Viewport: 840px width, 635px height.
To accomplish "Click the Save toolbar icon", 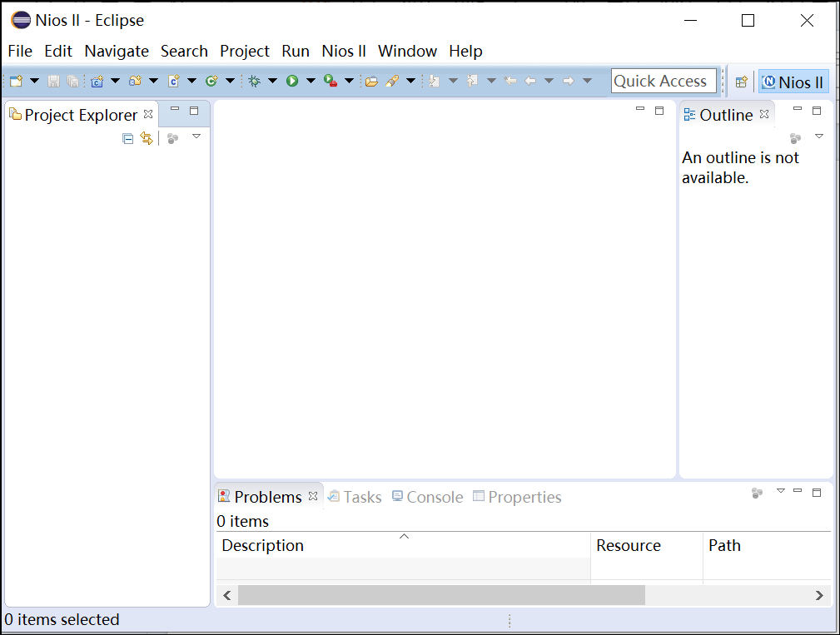I will 53,81.
